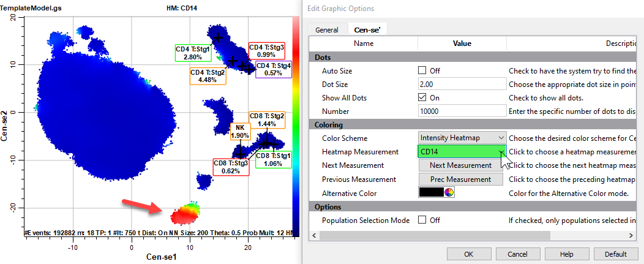Select the CD8 T:Stg3 population label

click(x=231, y=167)
